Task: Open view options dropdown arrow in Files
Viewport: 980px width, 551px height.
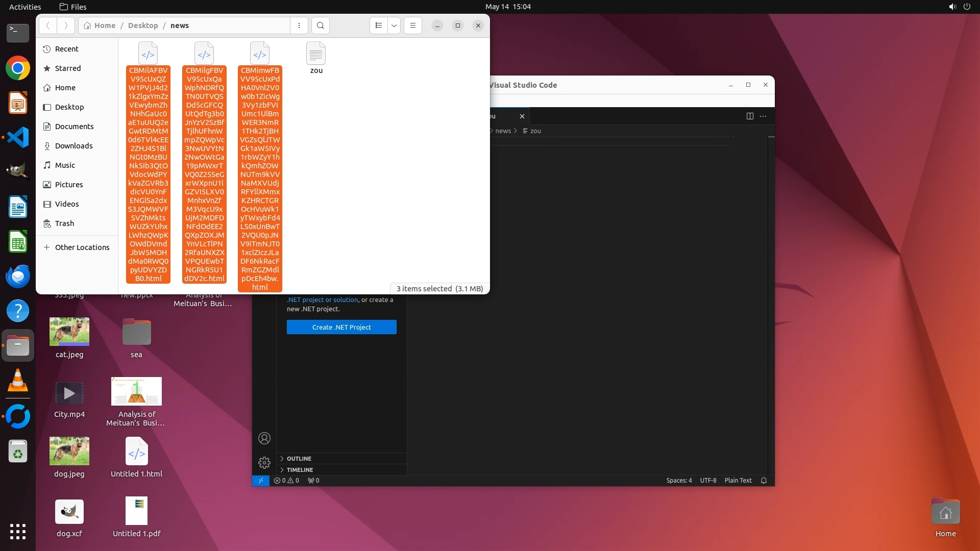Action: [x=394, y=26]
